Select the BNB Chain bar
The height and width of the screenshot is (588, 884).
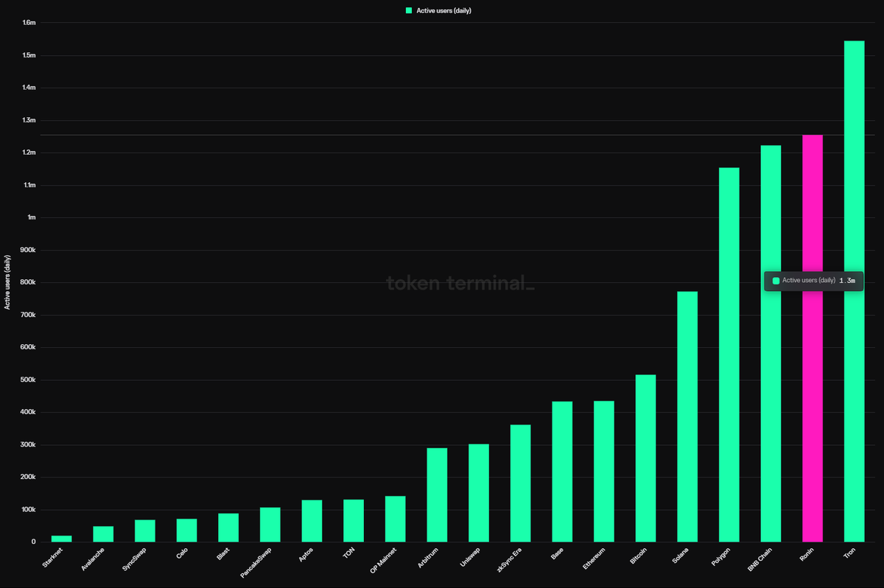pyautogui.click(x=771, y=343)
